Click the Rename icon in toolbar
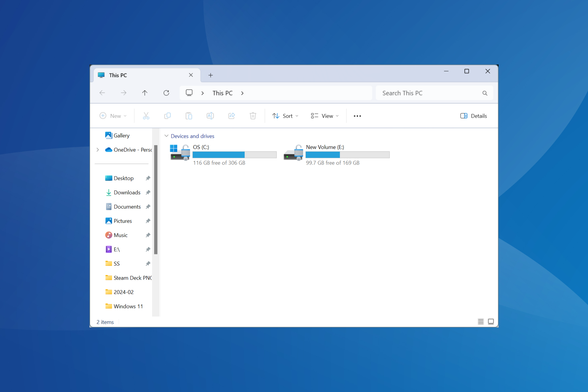 click(x=210, y=116)
